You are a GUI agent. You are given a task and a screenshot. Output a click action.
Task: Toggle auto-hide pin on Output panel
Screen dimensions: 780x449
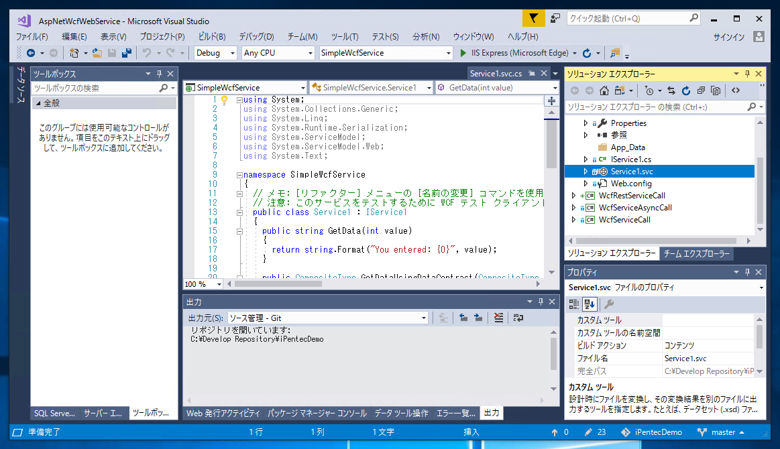541,302
